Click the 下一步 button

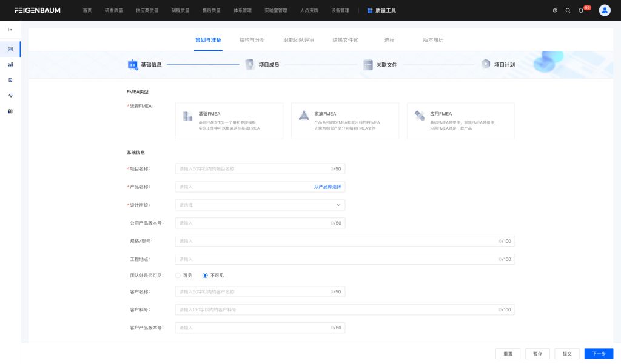(599, 354)
